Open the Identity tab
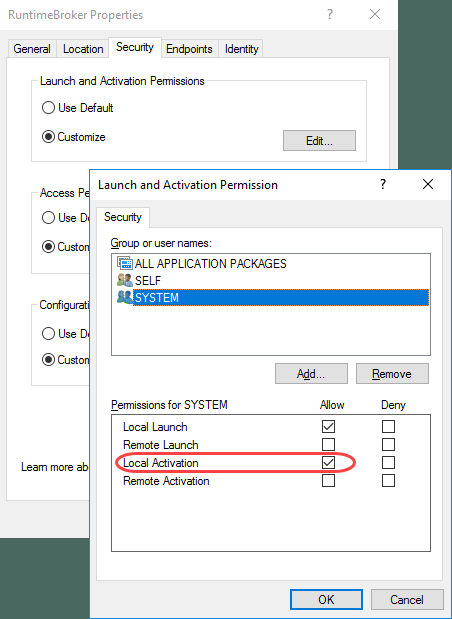Screen dimensions: 452x619 pyautogui.click(x=242, y=49)
